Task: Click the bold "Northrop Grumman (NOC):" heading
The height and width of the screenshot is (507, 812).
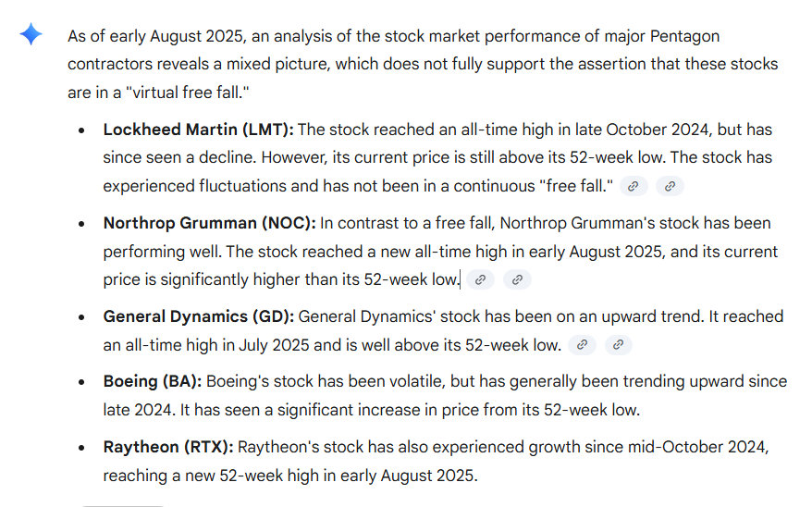Action: pyautogui.click(x=209, y=223)
